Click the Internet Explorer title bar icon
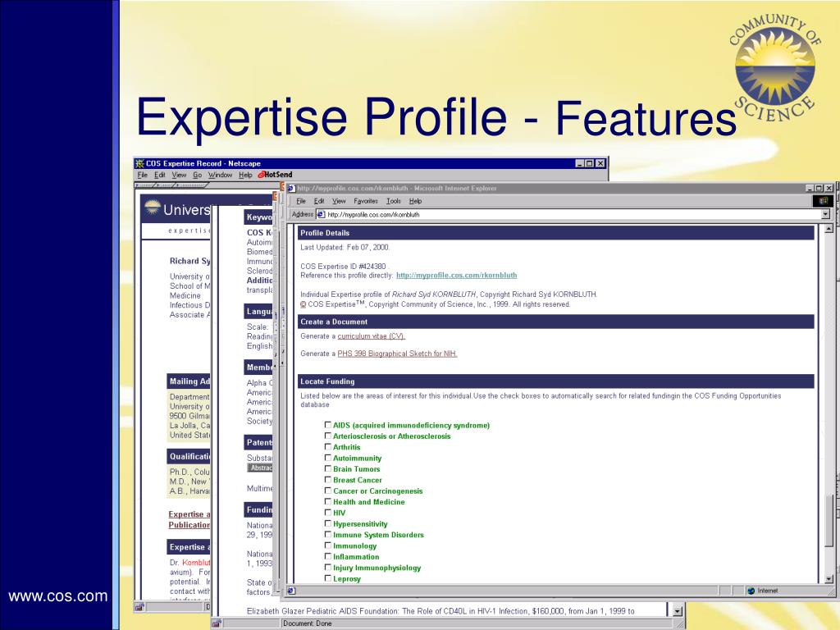 291,188
